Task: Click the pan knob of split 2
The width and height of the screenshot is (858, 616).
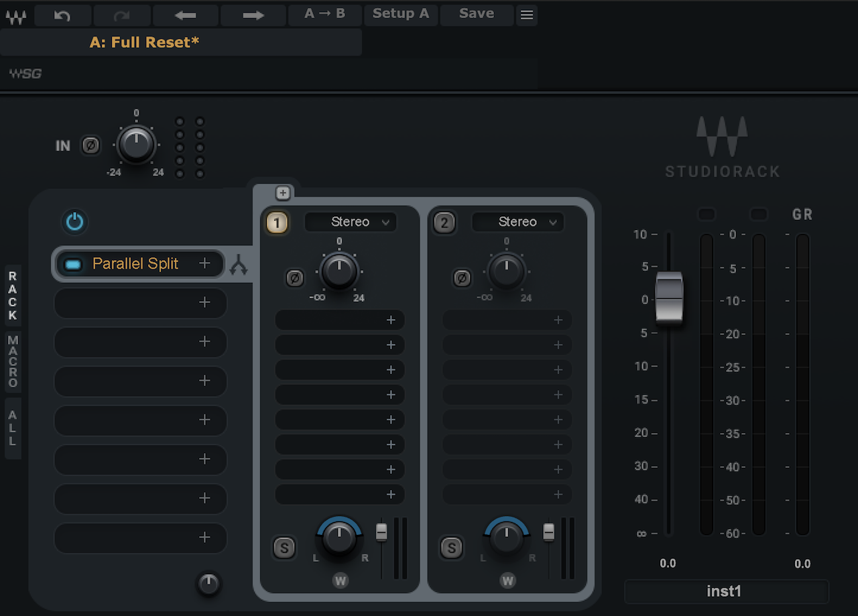Action: [507, 538]
